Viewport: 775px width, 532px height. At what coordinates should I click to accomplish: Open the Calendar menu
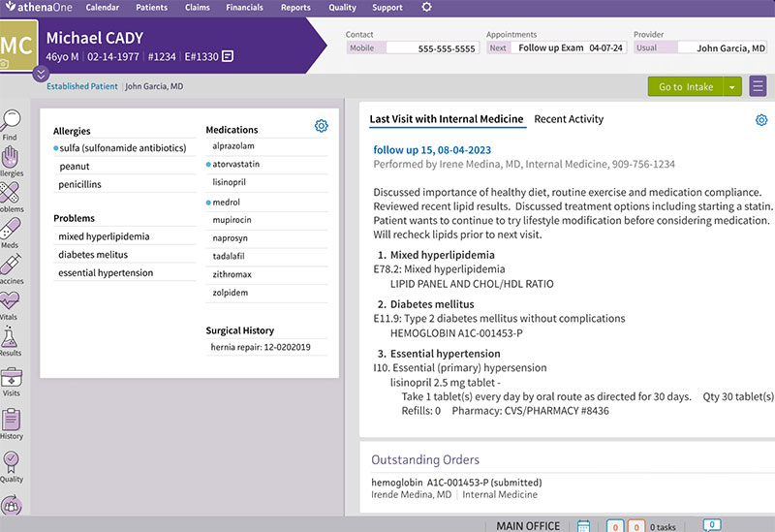[103, 8]
